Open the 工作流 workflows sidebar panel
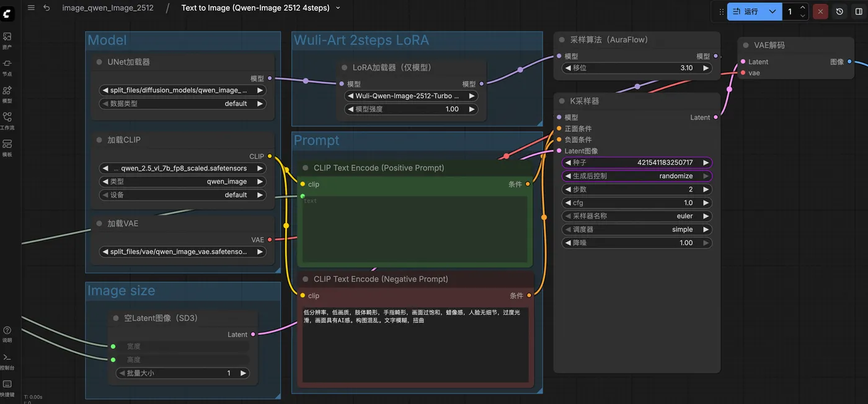Screen dimensions: 868x404 (x=7, y=121)
